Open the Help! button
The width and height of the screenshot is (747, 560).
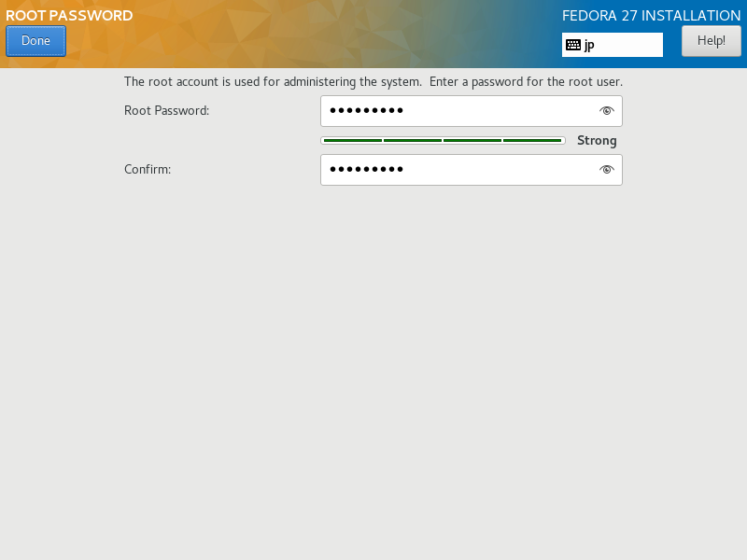point(711,41)
